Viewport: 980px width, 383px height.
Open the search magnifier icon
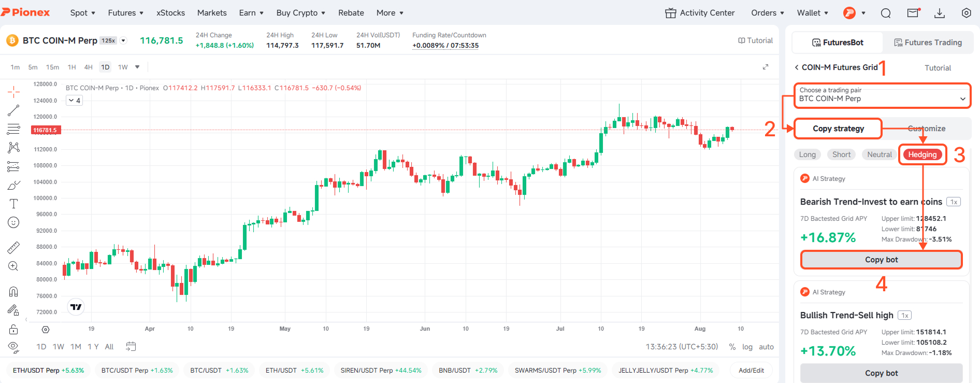(886, 13)
